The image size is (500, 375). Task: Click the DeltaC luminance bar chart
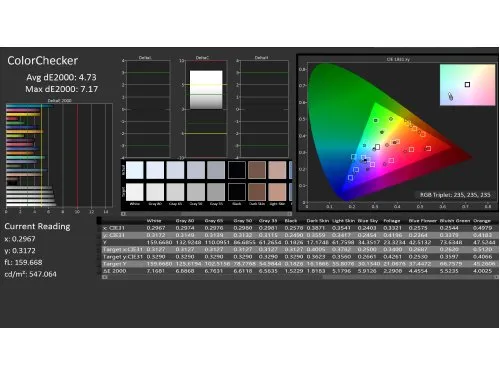point(206,89)
